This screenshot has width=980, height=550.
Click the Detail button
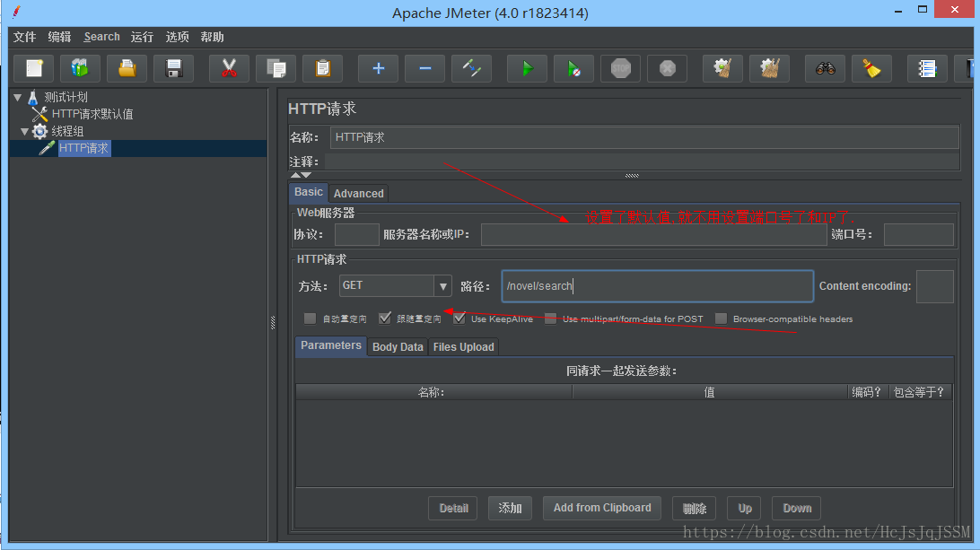point(453,508)
